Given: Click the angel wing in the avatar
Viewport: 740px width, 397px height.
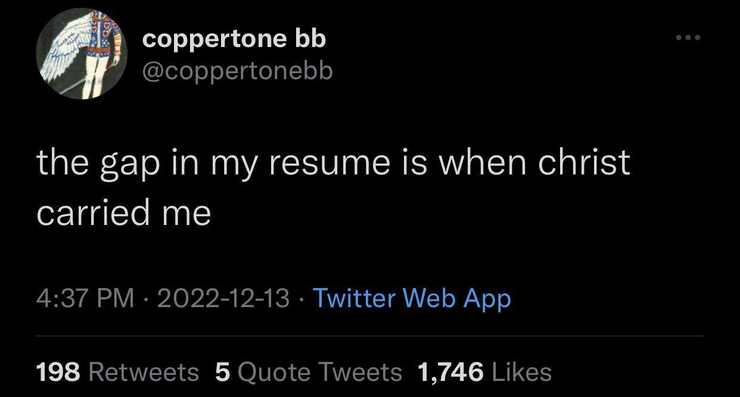Looking at the screenshot, I should point(64,50).
